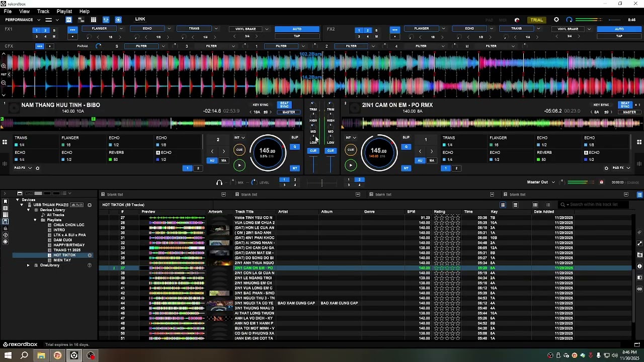Zoom out waveform with magnifier minus
The image size is (644, 362).
4,82
